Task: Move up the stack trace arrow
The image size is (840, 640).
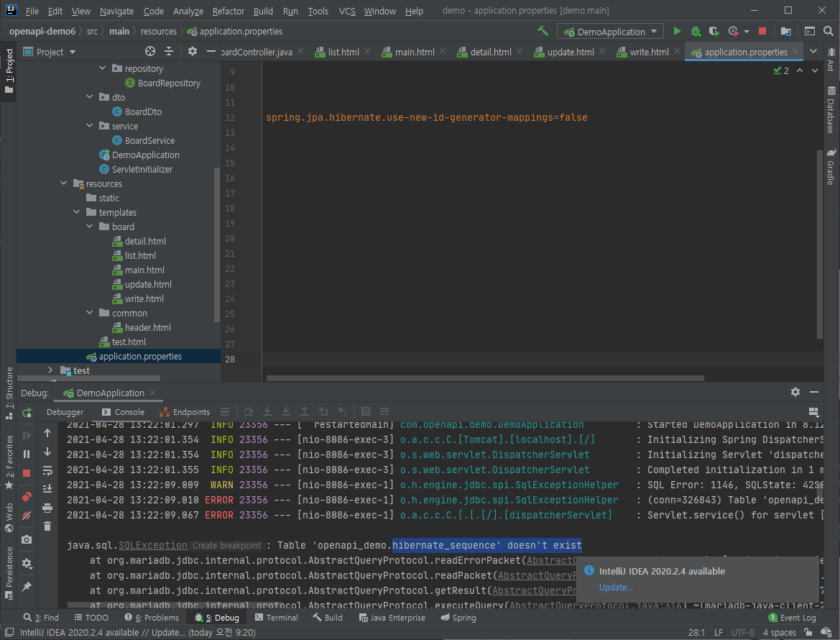Action: (47, 433)
